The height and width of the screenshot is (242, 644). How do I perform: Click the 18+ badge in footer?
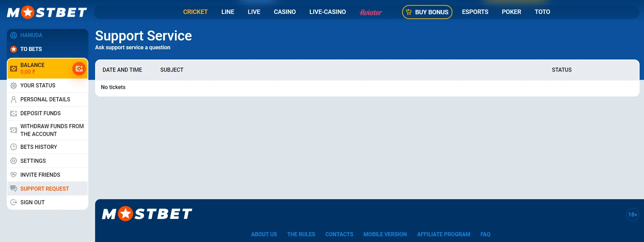pos(633,215)
